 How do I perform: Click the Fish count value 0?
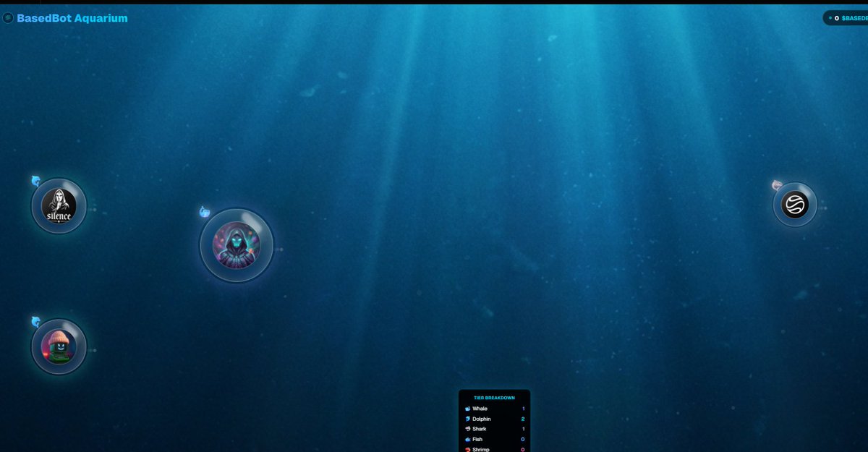pos(523,439)
